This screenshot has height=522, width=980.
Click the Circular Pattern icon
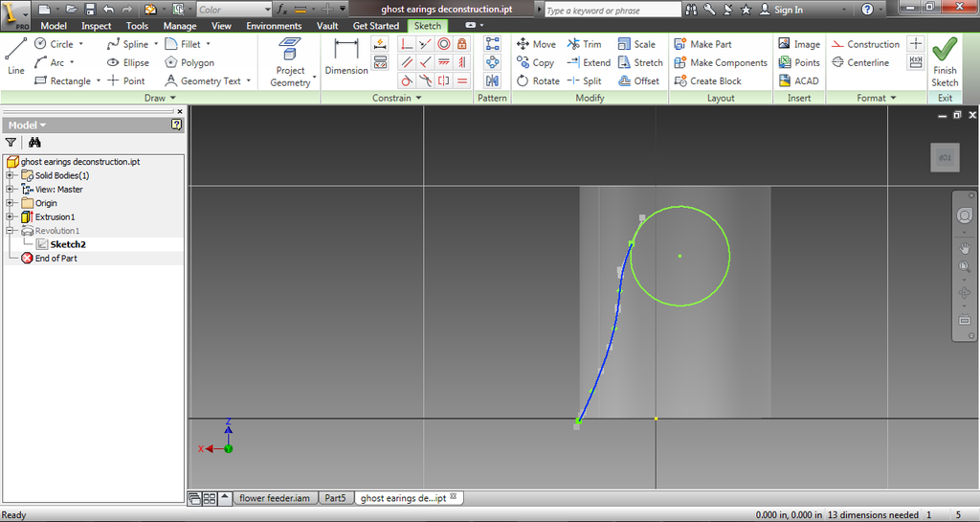493,62
